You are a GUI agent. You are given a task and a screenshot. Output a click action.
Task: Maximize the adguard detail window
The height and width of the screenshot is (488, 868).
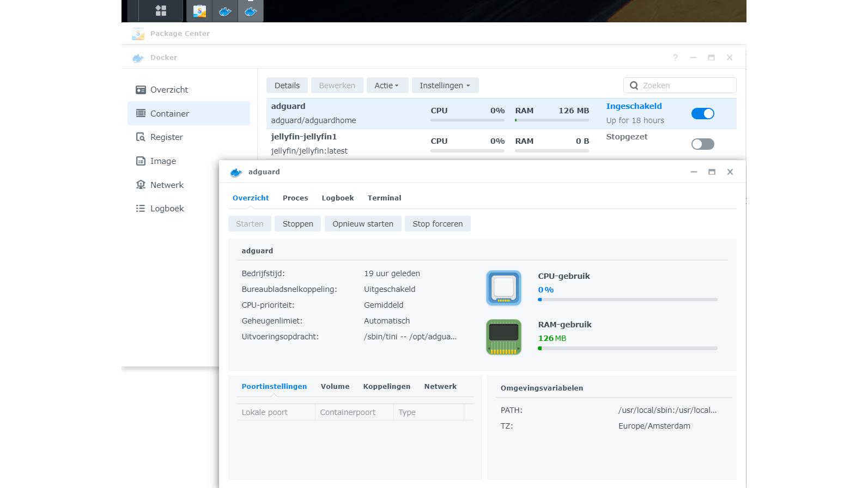click(x=712, y=172)
